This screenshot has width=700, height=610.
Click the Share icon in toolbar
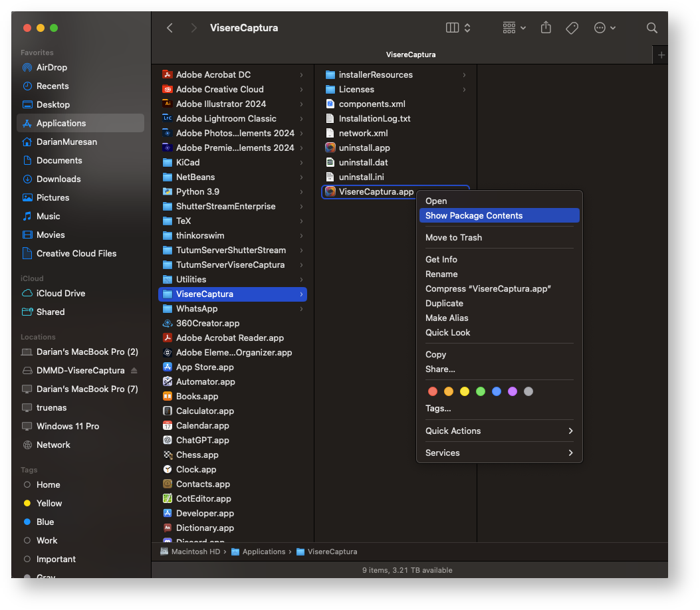pyautogui.click(x=546, y=28)
